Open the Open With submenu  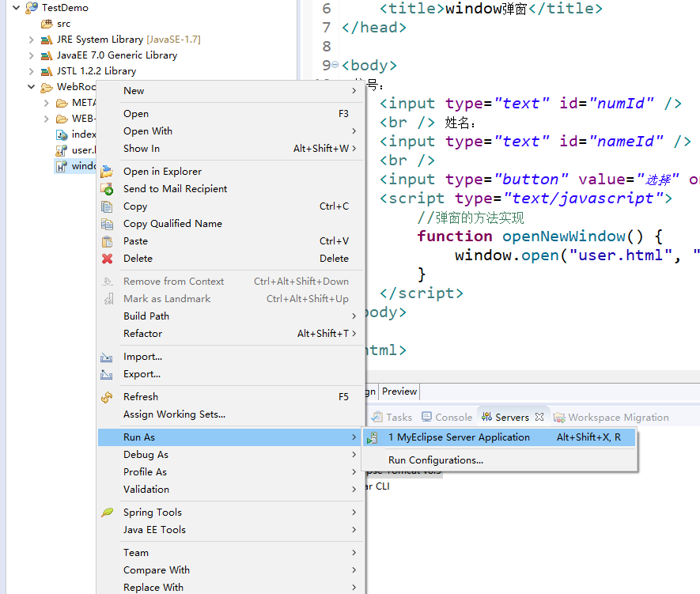230,131
